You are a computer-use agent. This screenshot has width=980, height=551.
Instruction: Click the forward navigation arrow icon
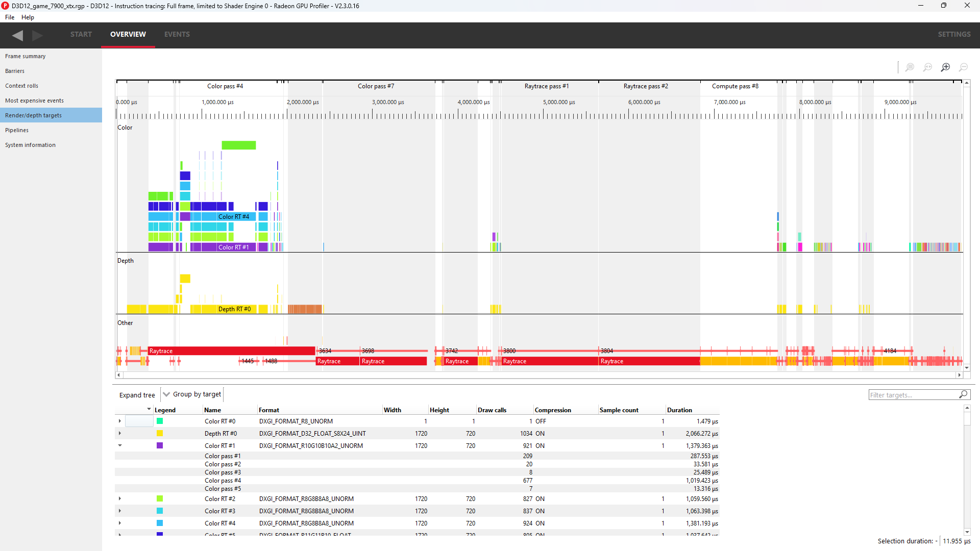pyautogui.click(x=37, y=34)
